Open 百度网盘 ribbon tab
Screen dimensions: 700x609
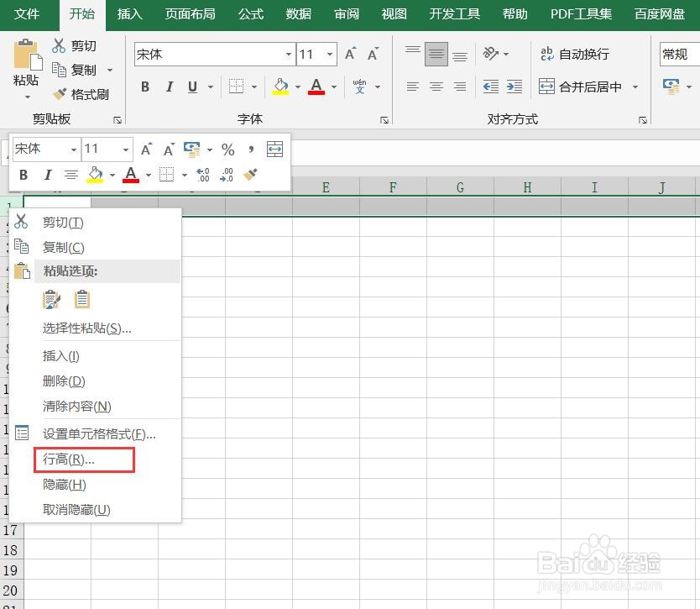coord(660,14)
